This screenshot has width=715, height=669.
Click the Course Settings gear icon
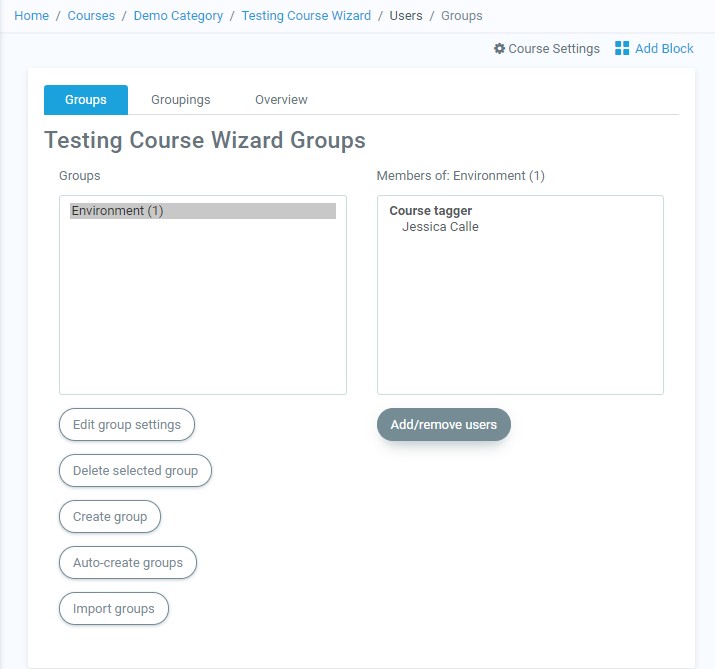pyautogui.click(x=499, y=49)
